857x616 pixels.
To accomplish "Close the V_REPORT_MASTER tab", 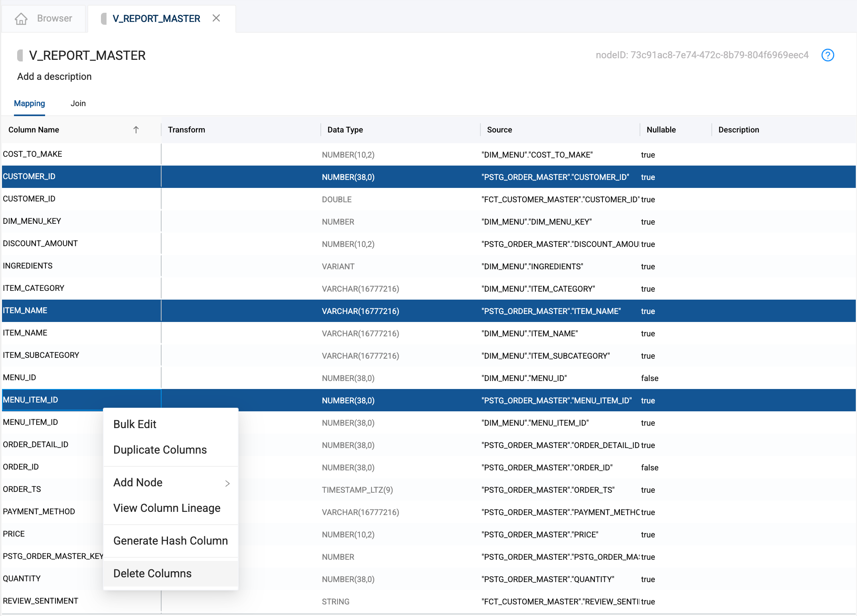I will (x=216, y=18).
